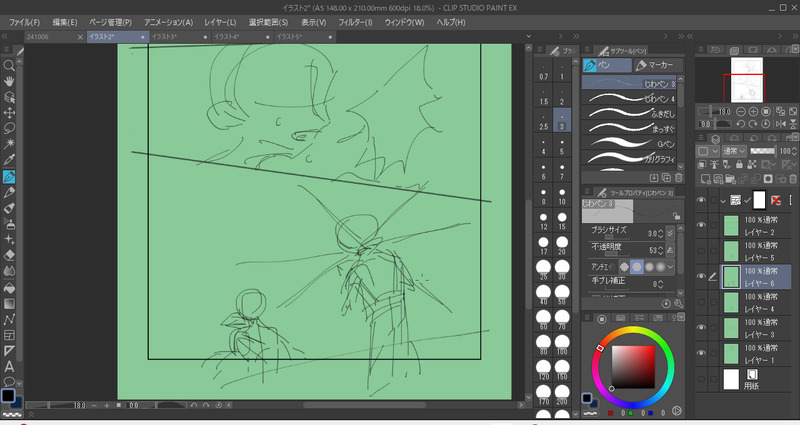This screenshot has width=800, height=425.
Task: Toggle visibility of 用紙 paper layer
Action: [701, 379]
